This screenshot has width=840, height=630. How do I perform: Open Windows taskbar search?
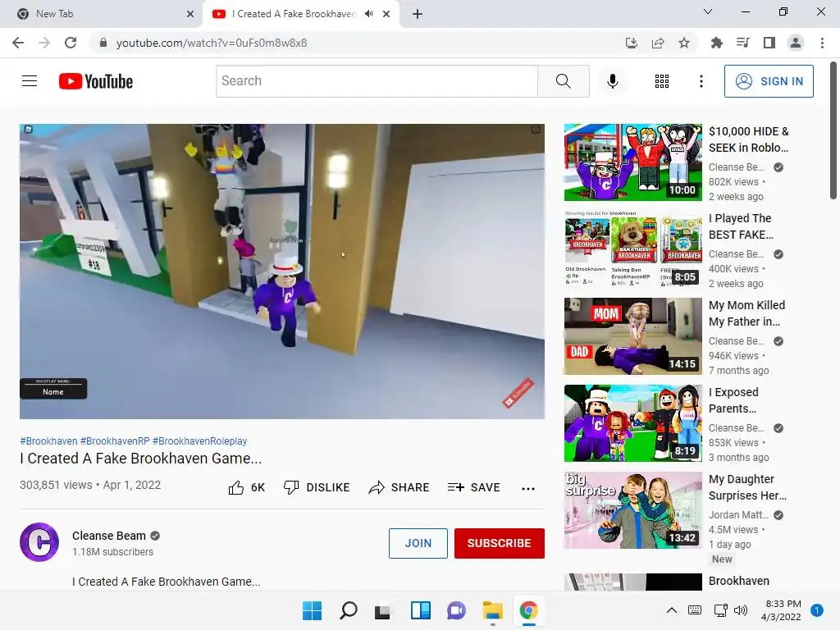348,610
